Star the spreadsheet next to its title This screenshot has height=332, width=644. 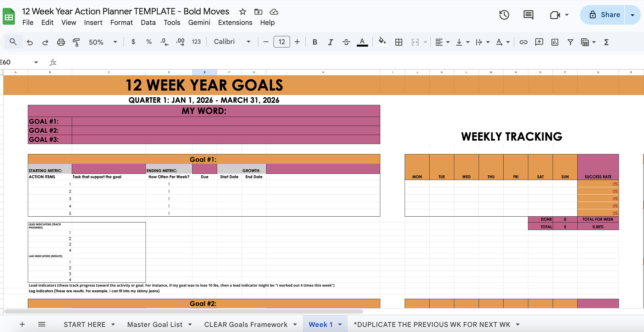(242, 12)
